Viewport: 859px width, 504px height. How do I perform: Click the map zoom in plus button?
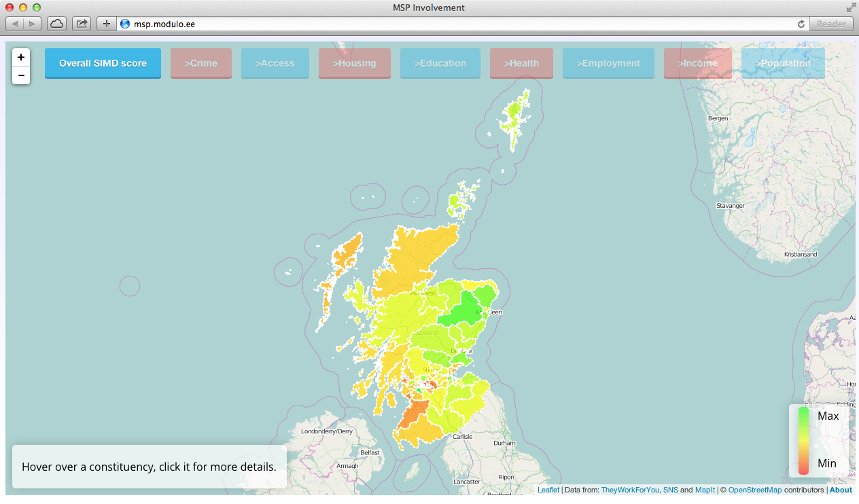(21, 58)
